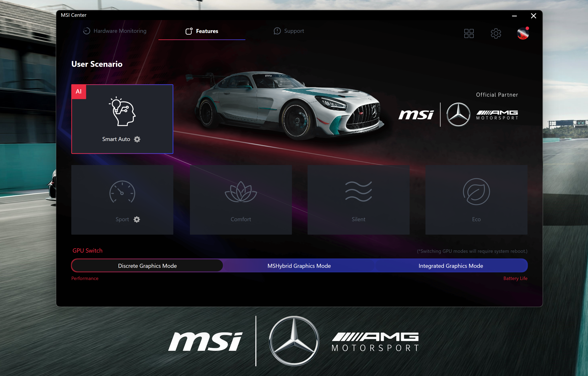Choose MSHybrid Graphics Mode
Viewport: 588px width, 376px height.
(299, 266)
